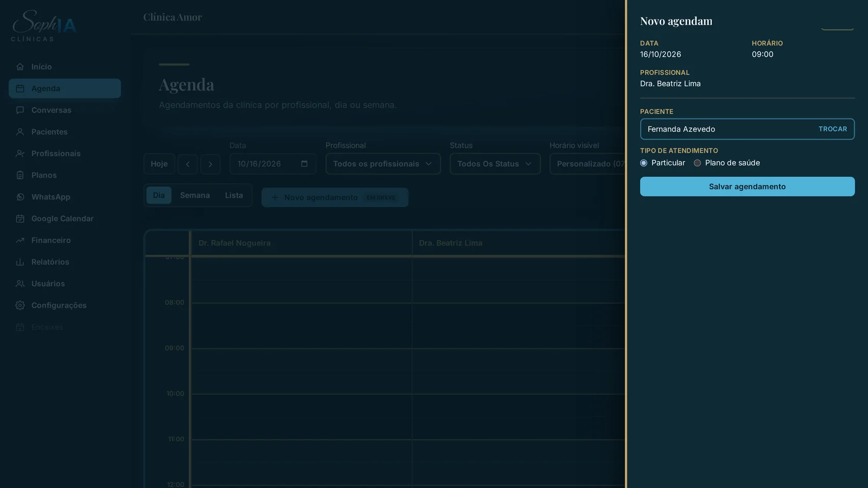Viewport: 868px width, 488px height.
Task: Click the Início home icon
Action: (20, 67)
